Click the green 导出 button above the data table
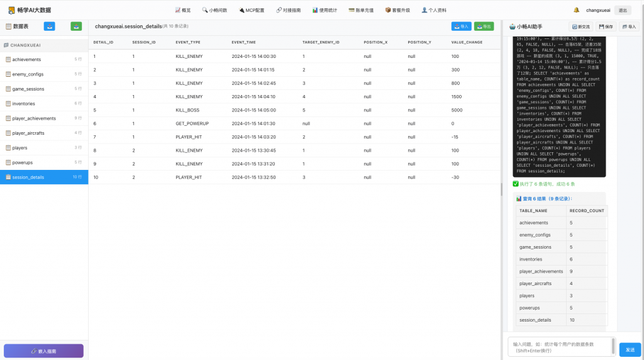The width and height of the screenshot is (644, 360). coord(484,26)
